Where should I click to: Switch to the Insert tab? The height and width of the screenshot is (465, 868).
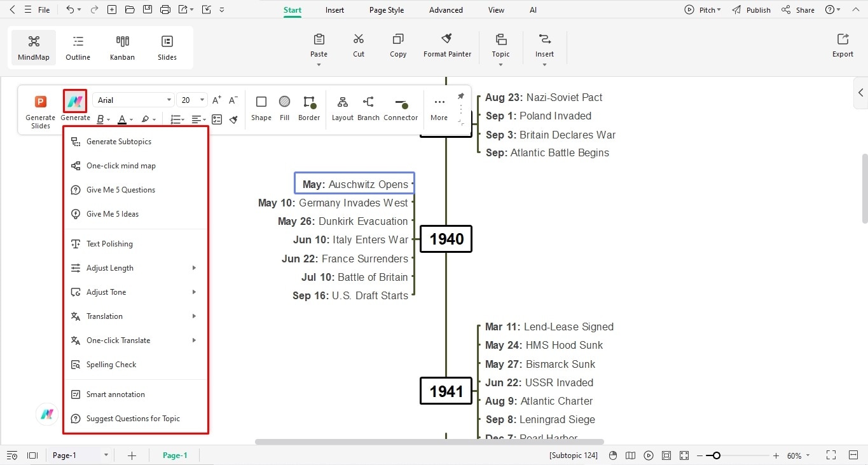(334, 10)
